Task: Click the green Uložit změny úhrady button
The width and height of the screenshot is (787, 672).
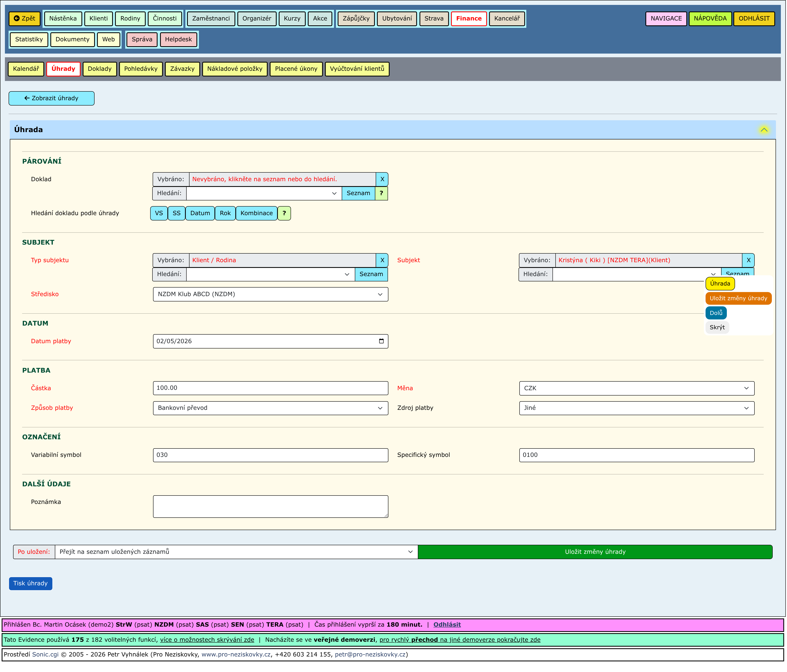Action: click(594, 552)
